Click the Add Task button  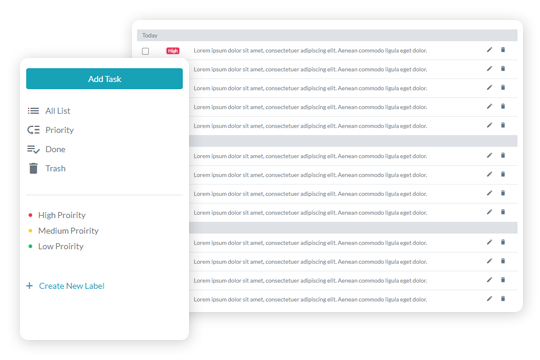(x=104, y=79)
